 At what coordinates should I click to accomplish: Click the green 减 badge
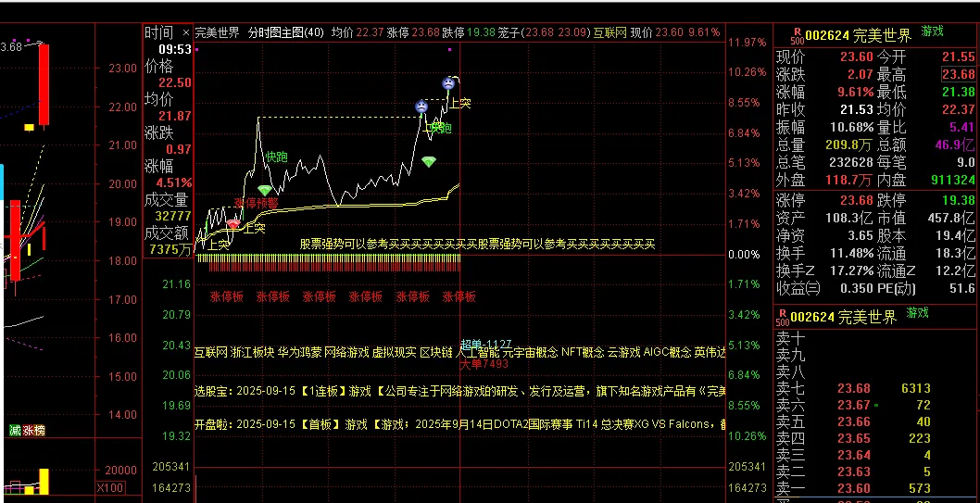click(x=15, y=431)
